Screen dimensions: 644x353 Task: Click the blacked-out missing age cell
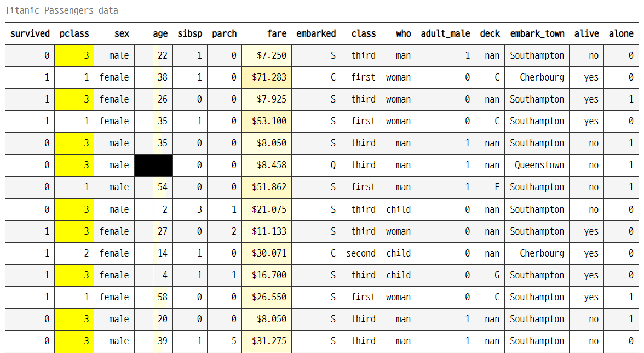[153, 165]
